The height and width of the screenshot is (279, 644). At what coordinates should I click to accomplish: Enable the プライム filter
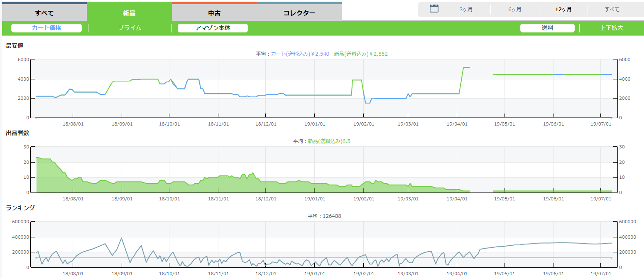130,28
